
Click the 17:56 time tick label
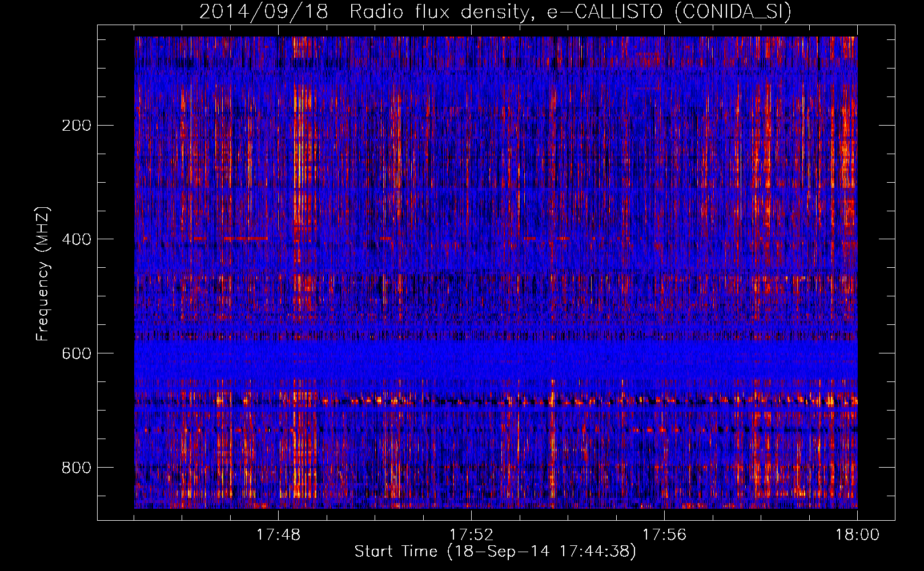click(x=664, y=535)
